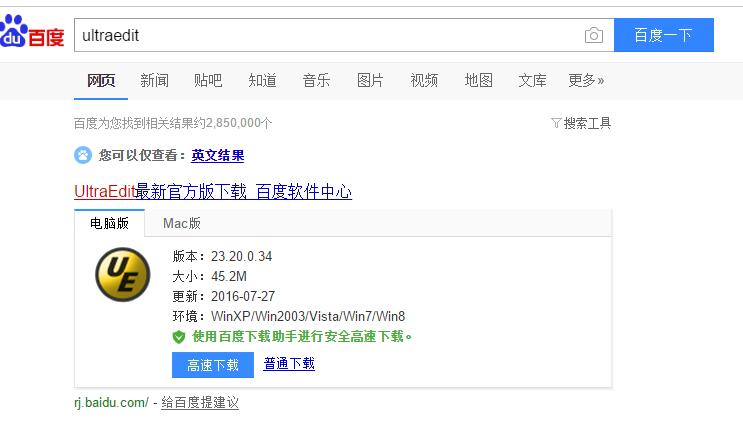Click the UltraEdit UE app icon
Image resolution: width=743 pixels, height=424 pixels.
(123, 275)
